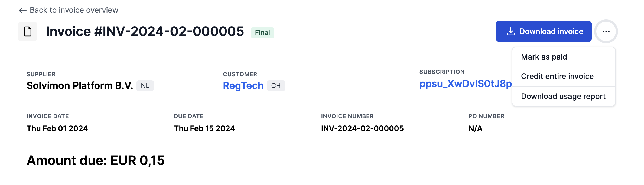Viewport: 644px width, 185px height.
Task: Click the supplier name Solvimon Platform B.V.
Action: (80, 86)
